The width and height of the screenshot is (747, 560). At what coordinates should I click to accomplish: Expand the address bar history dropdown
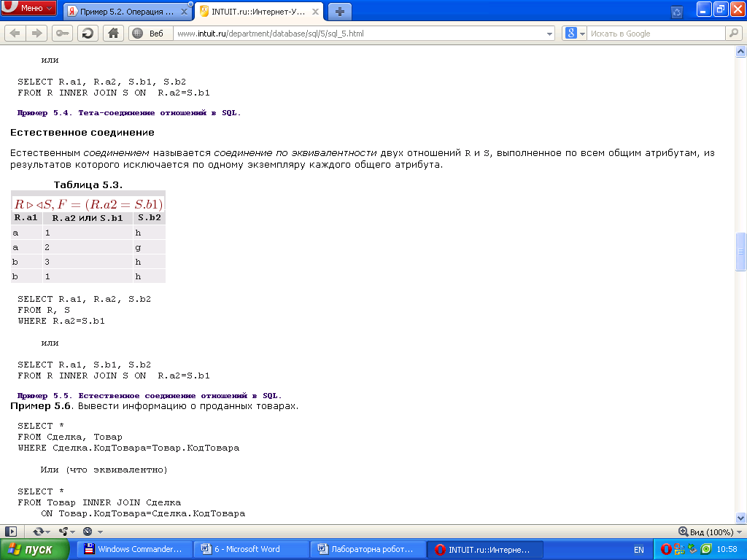pyautogui.click(x=550, y=34)
